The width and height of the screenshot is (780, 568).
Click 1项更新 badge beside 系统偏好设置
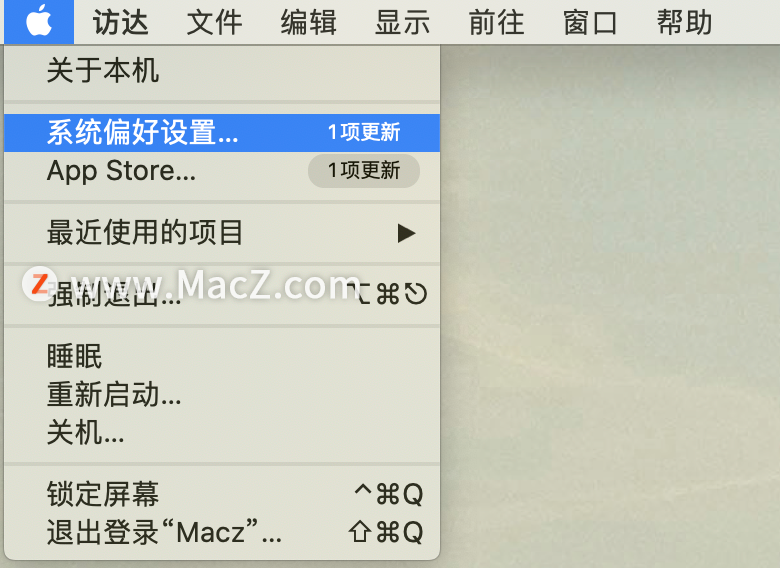(364, 132)
